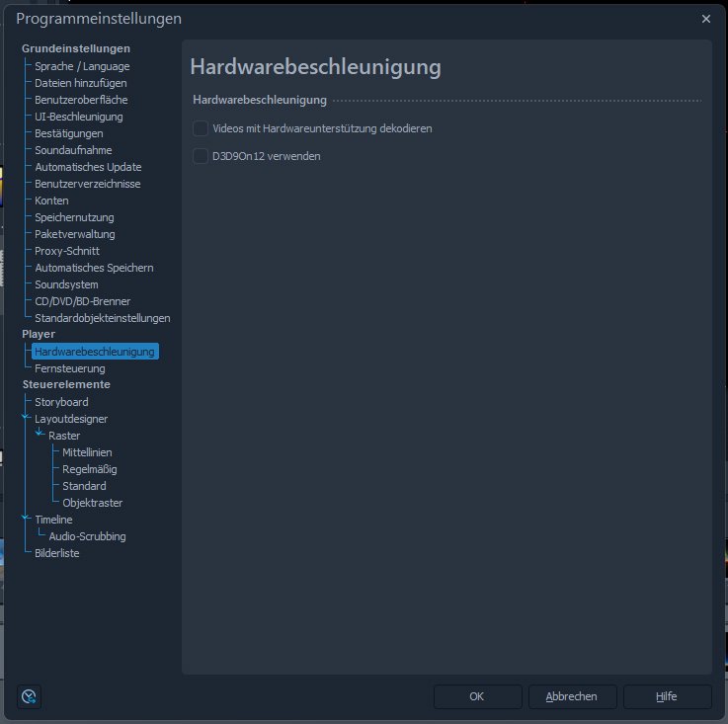Screen dimensions: 728x724
Task: Choose Mittellinien in the Raster group
Action: [x=88, y=452]
